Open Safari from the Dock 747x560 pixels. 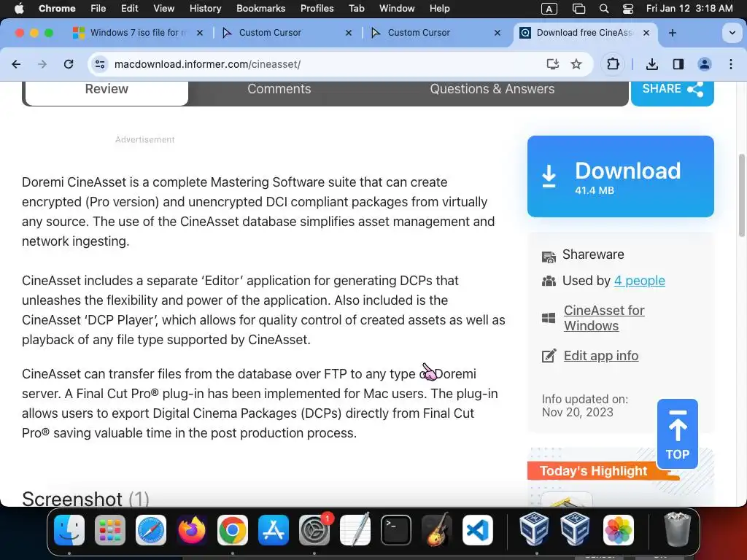151,529
